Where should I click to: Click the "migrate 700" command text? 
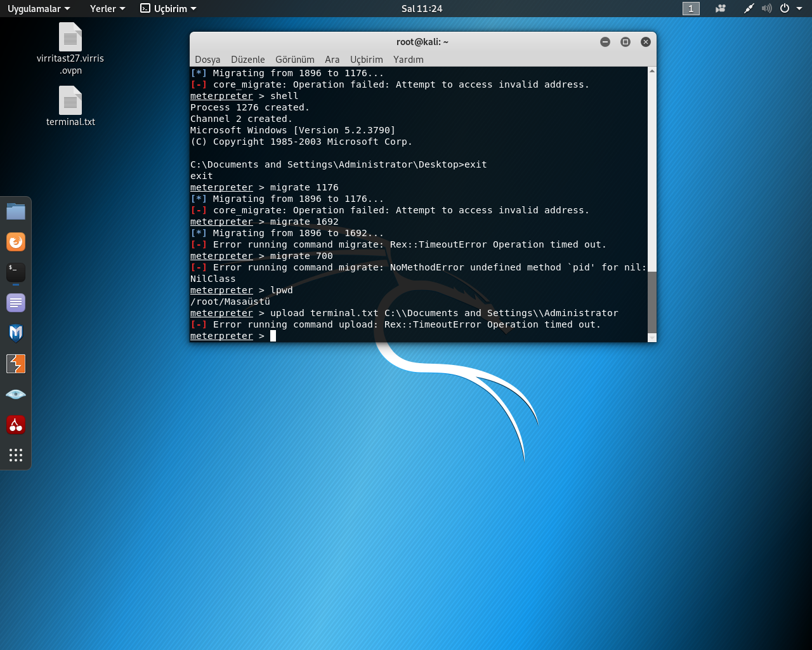pyautogui.click(x=301, y=256)
